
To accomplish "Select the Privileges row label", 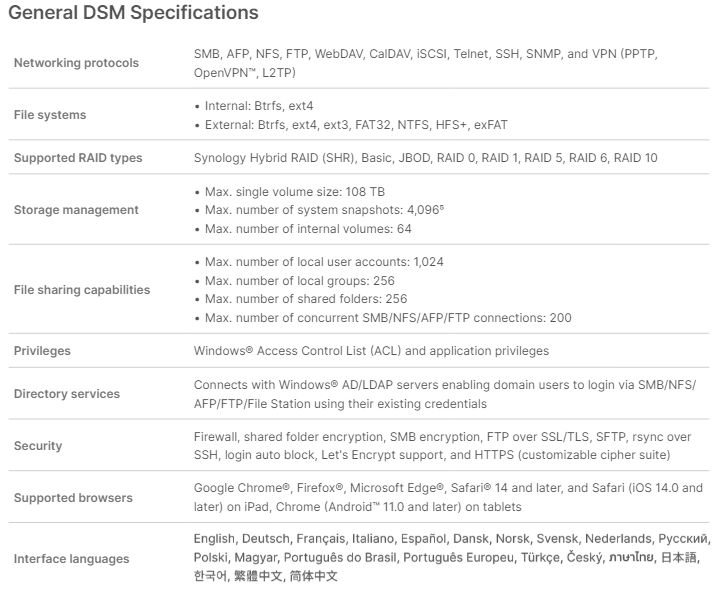I will (42, 351).
